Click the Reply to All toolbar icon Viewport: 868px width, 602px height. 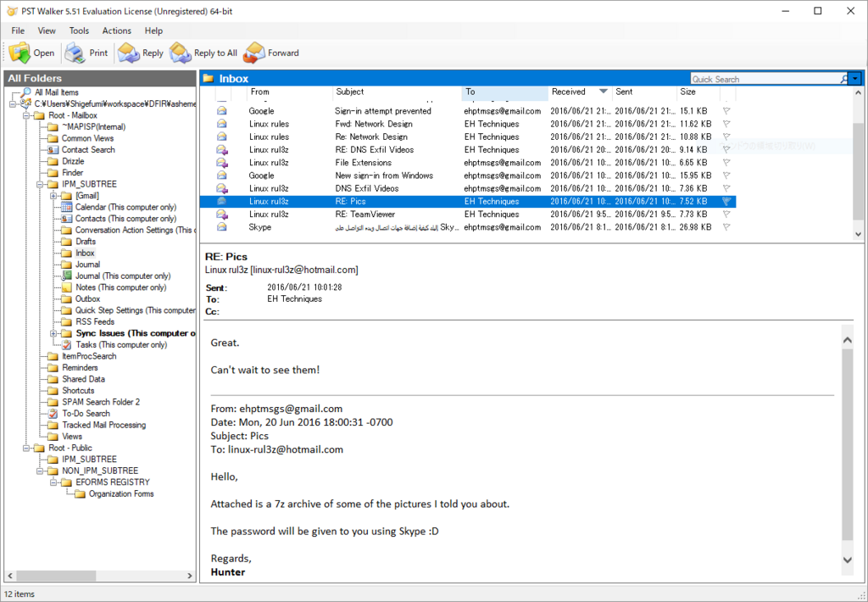180,53
